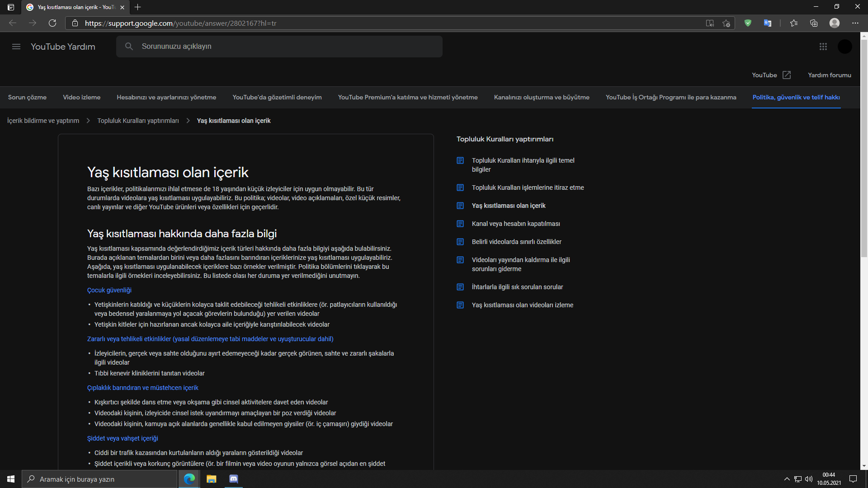Click the network tray icon
The width and height of the screenshot is (868, 488).
tap(798, 479)
